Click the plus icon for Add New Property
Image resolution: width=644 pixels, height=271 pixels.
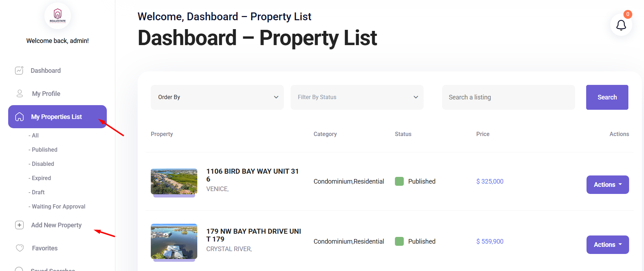click(x=20, y=225)
